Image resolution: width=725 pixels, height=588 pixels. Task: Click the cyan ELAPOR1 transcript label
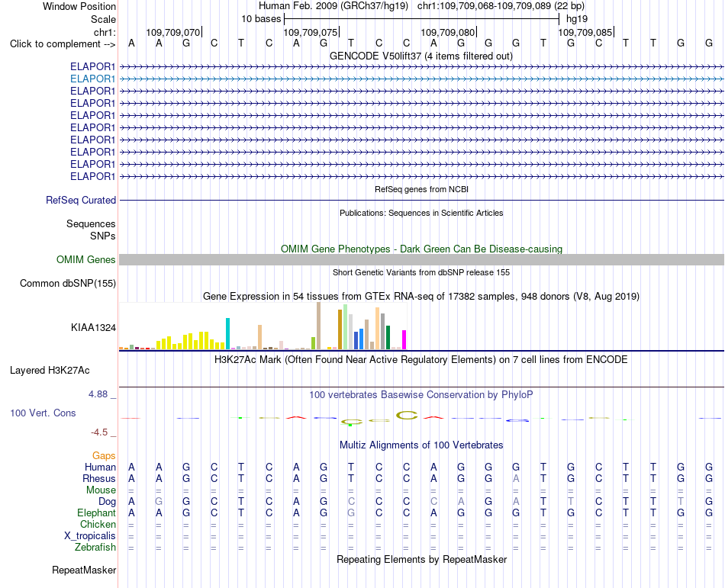[92, 79]
